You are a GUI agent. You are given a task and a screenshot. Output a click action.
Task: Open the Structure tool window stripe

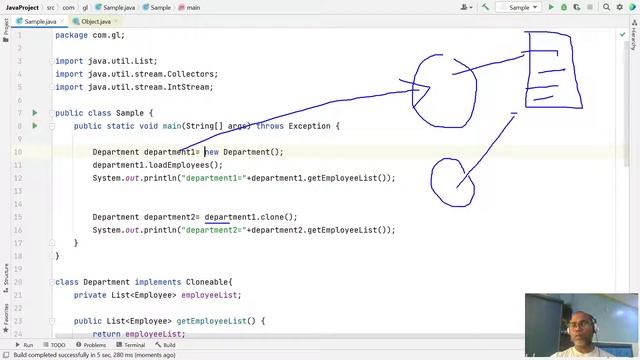(x=6, y=278)
